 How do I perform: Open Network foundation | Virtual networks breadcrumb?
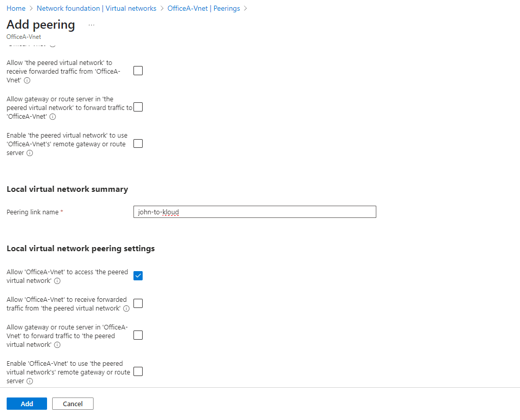[x=97, y=9]
